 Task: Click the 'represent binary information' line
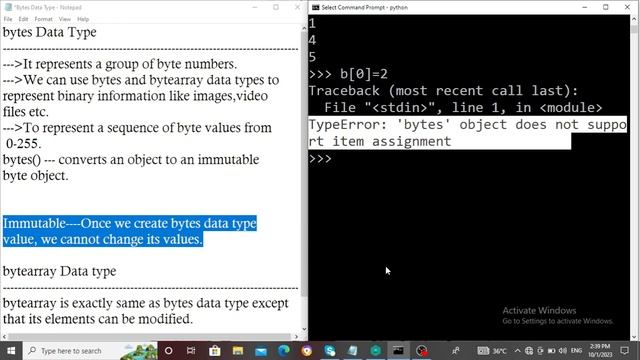(136, 96)
